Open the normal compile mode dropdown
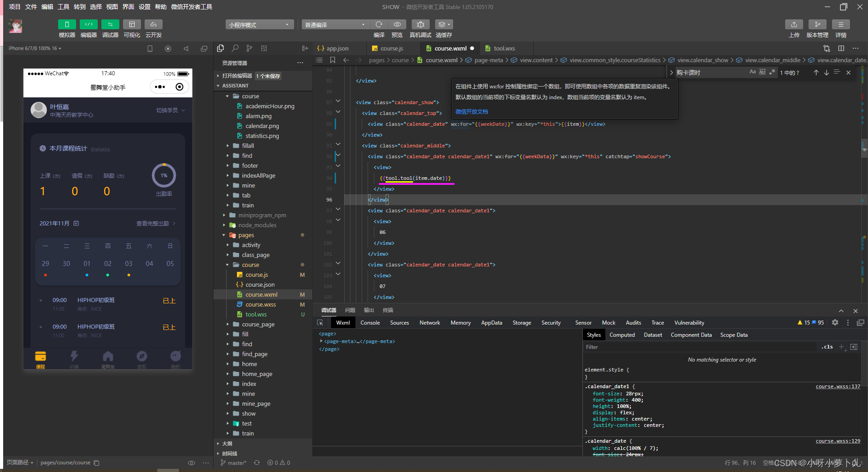The image size is (868, 472). point(336,25)
